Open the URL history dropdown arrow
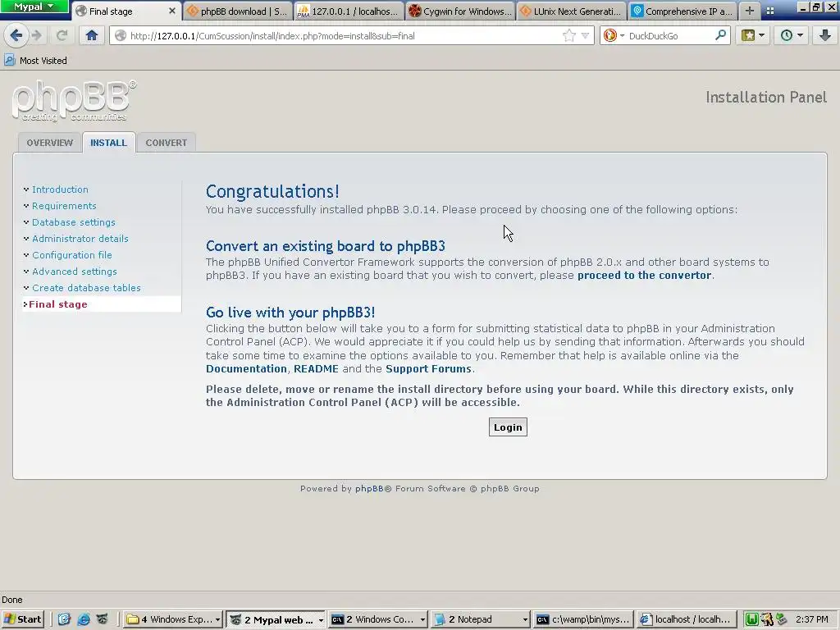The height and width of the screenshot is (630, 840). (x=585, y=36)
